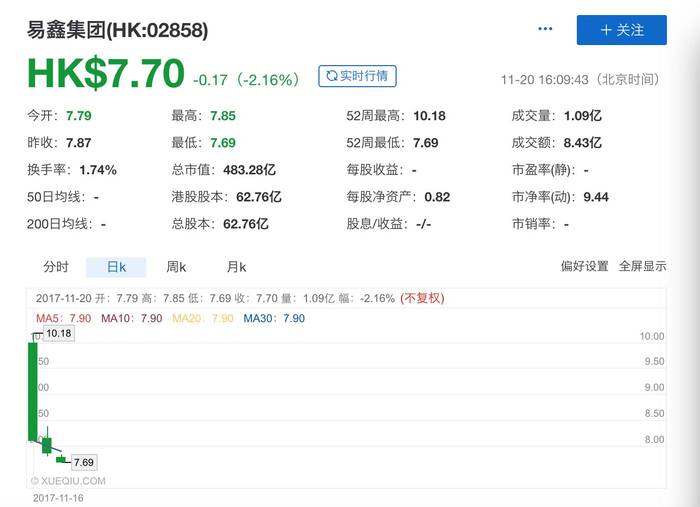The image size is (700, 507).
Task: Click the 总市值 value 483.28亿
Action: coord(250,170)
